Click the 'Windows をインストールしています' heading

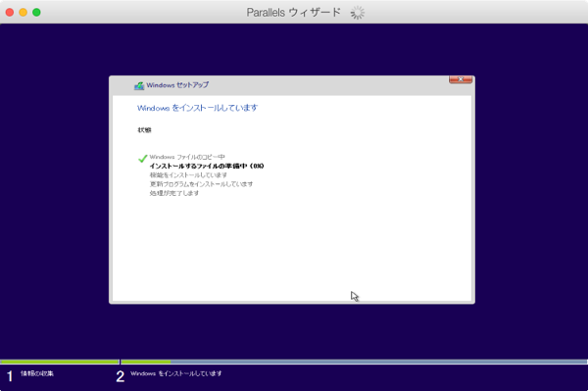coord(197,108)
